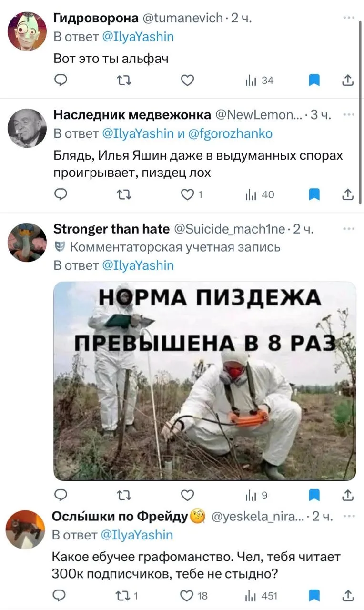364x610 pixels.
Task: Open @IlyaYashin link in Гидроворона's reply
Action: 139,37
